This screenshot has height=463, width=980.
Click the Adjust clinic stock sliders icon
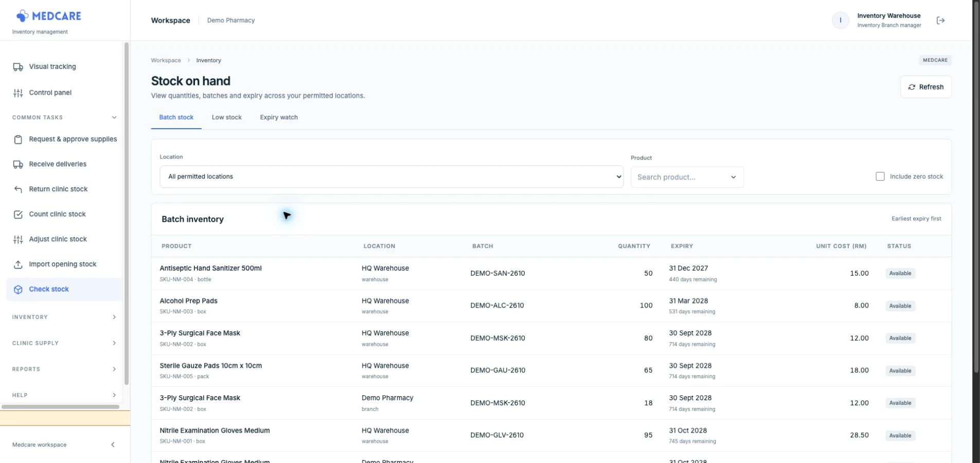click(x=18, y=240)
